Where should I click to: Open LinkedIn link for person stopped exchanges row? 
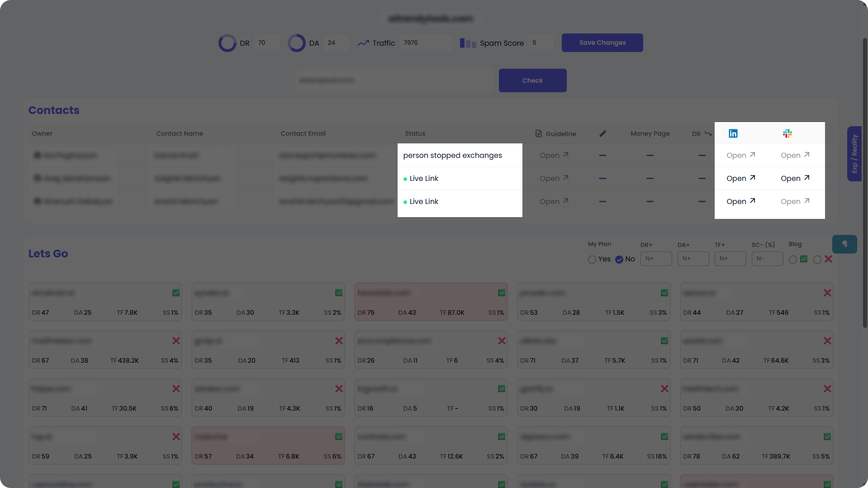(741, 155)
